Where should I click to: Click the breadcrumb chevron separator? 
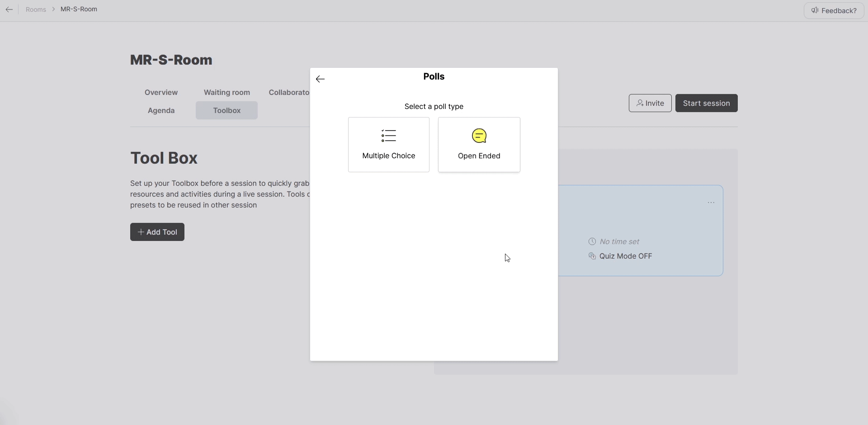pos(53,9)
